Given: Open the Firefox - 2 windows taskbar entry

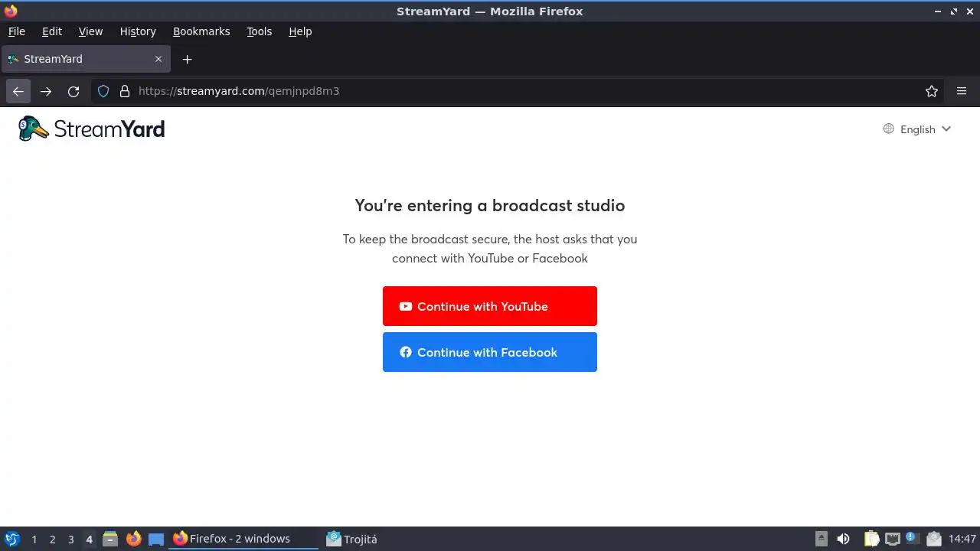Looking at the screenshot, I should coord(243,539).
